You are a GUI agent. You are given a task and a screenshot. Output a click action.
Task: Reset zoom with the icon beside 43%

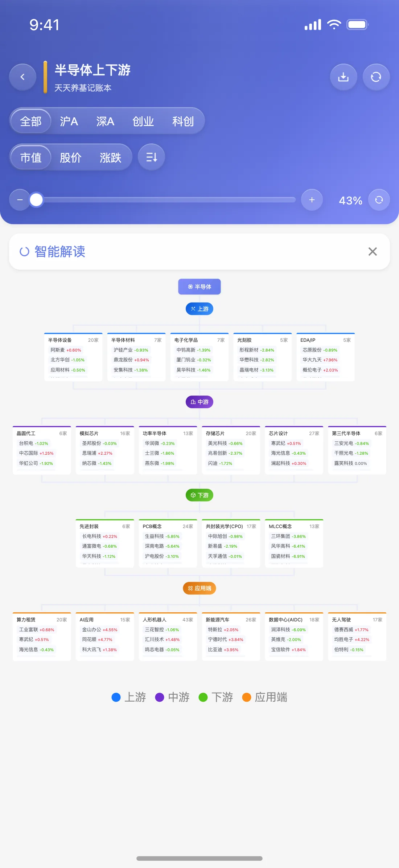[x=379, y=200]
